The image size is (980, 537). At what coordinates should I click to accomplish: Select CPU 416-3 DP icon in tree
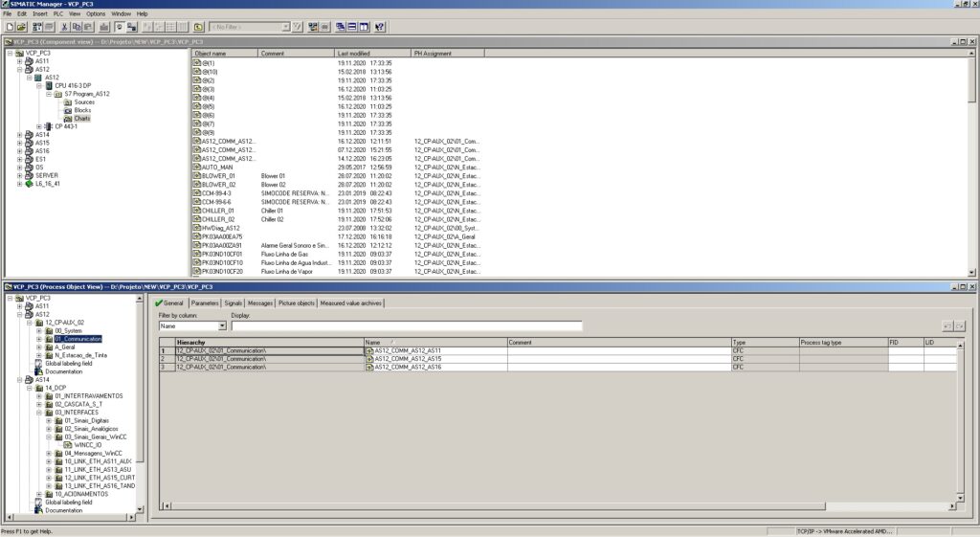pyautogui.click(x=49, y=85)
